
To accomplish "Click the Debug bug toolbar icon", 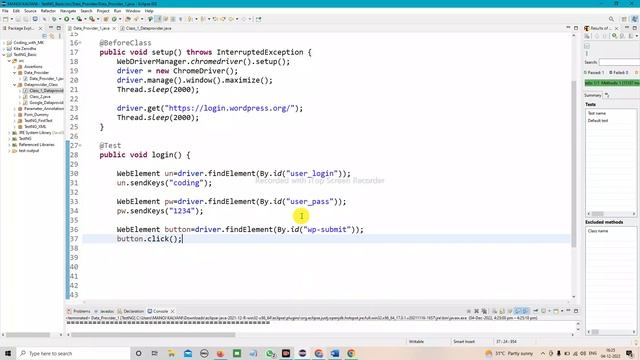I will pos(54,19).
